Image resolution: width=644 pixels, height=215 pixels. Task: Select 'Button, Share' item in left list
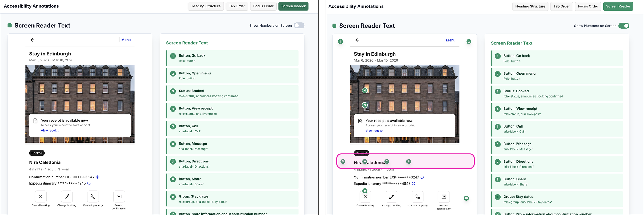pyautogui.click(x=232, y=181)
